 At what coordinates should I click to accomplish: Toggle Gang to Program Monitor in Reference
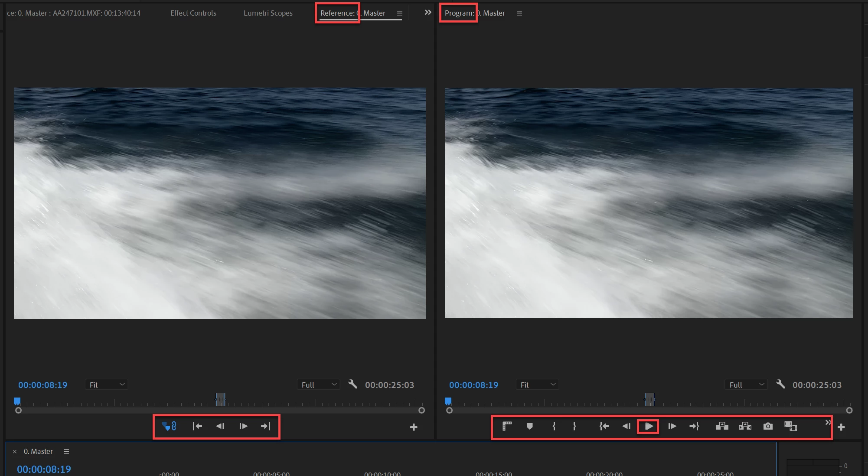169,427
